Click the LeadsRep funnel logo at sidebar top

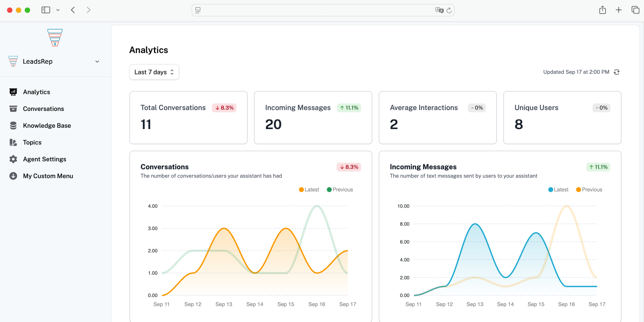55,37
